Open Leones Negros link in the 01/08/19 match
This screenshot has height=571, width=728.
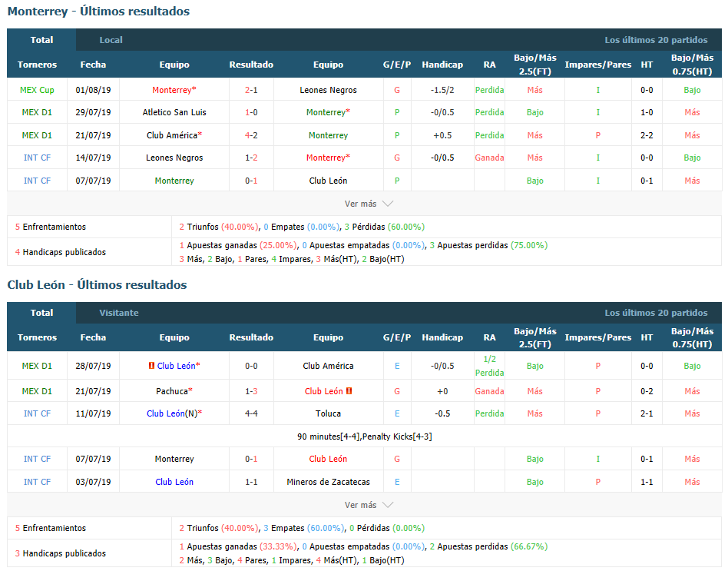coord(328,90)
